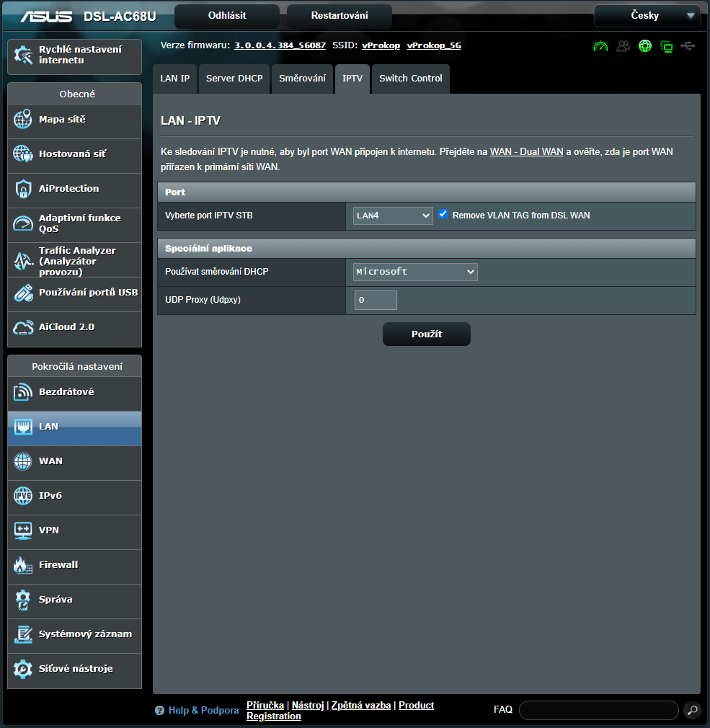Viewport: 710px width, 728px height.
Task: Open the Switch Control tab
Action: (410, 79)
